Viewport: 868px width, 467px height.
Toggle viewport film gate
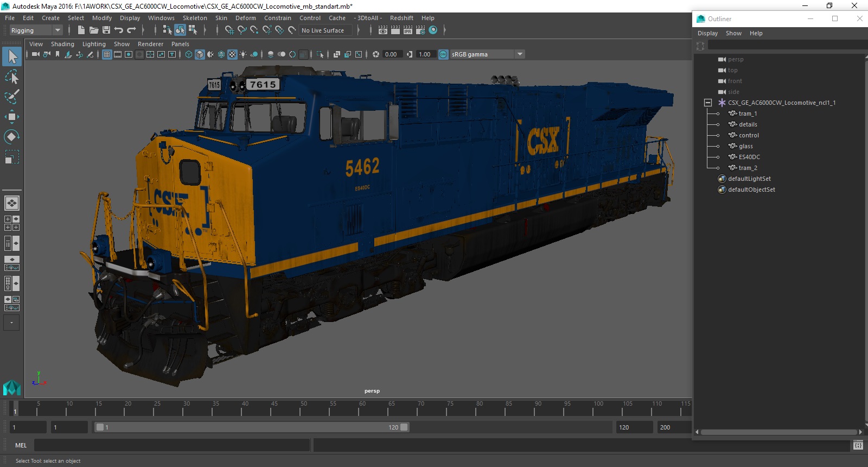[x=118, y=54]
